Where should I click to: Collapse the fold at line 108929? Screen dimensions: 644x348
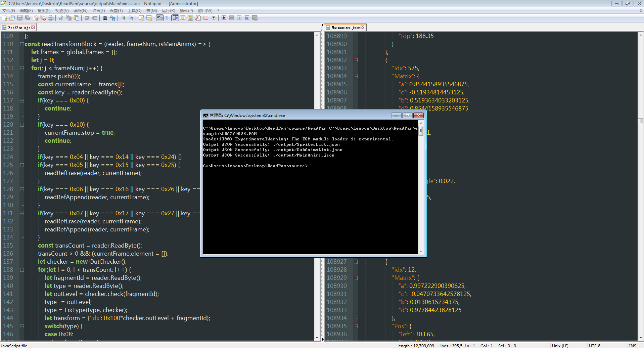tap(356, 278)
